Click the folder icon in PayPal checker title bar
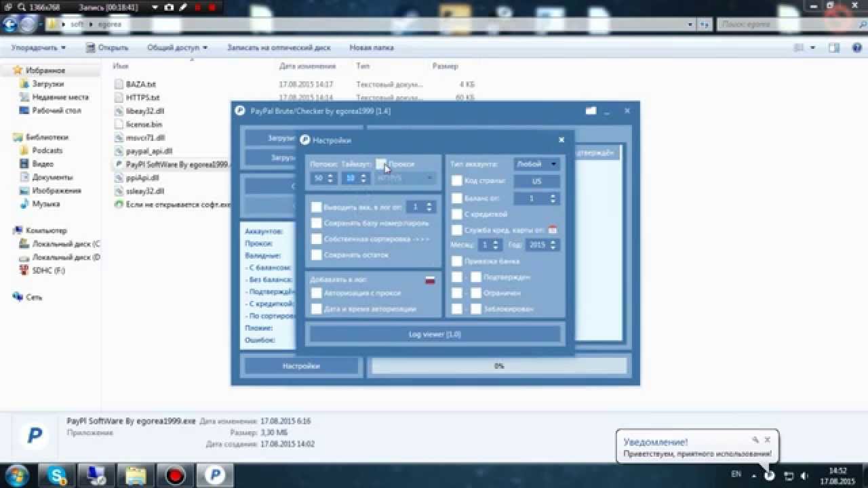This screenshot has height=488, width=868. (591, 110)
